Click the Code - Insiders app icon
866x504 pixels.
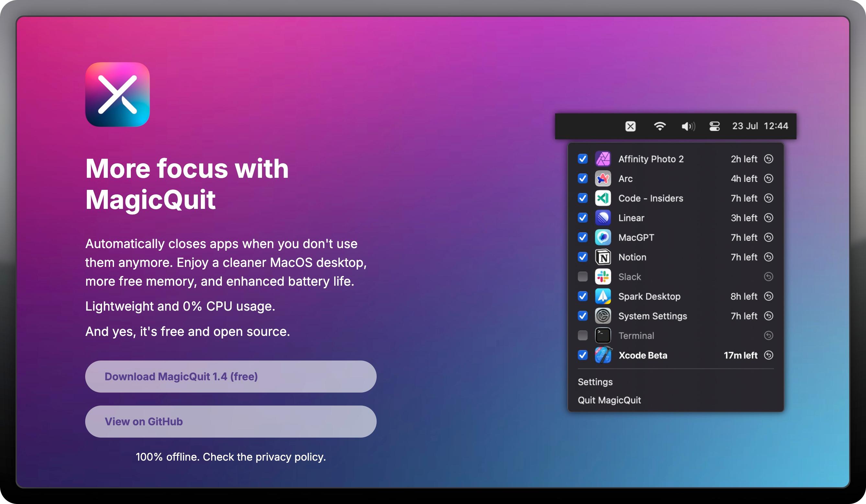pos(603,198)
